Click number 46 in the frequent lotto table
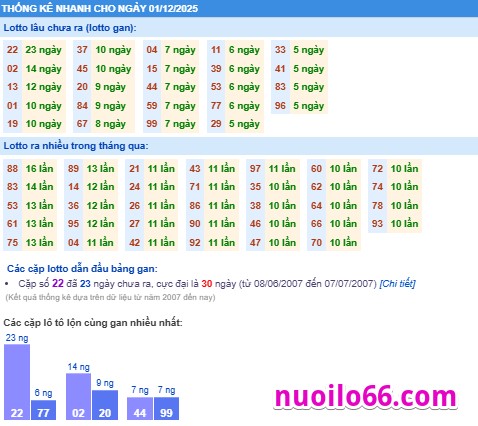The height and width of the screenshot is (426, 478). (x=255, y=224)
